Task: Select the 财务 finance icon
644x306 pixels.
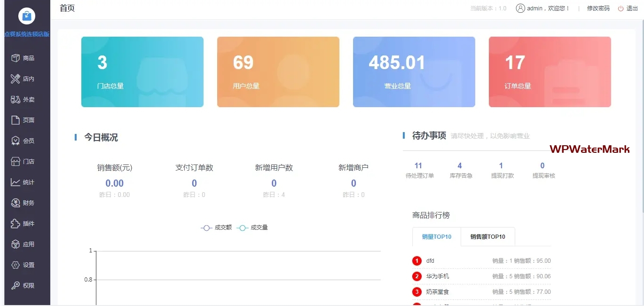Action: [16, 203]
